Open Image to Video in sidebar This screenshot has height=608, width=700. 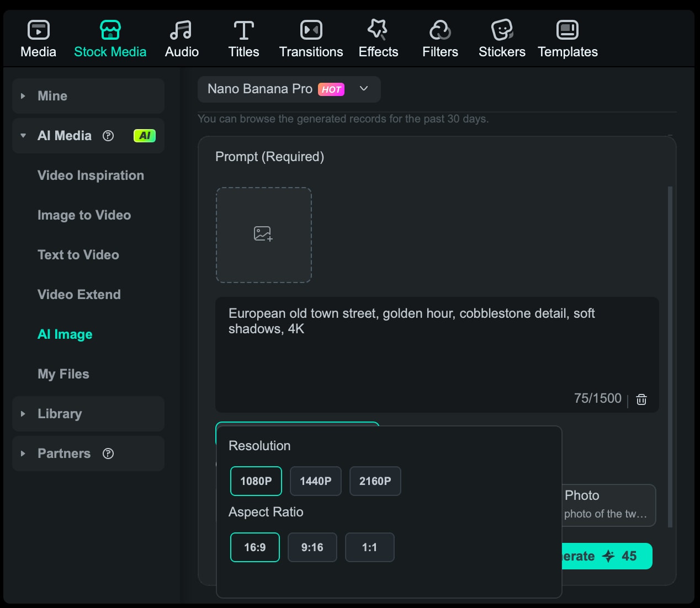point(84,215)
